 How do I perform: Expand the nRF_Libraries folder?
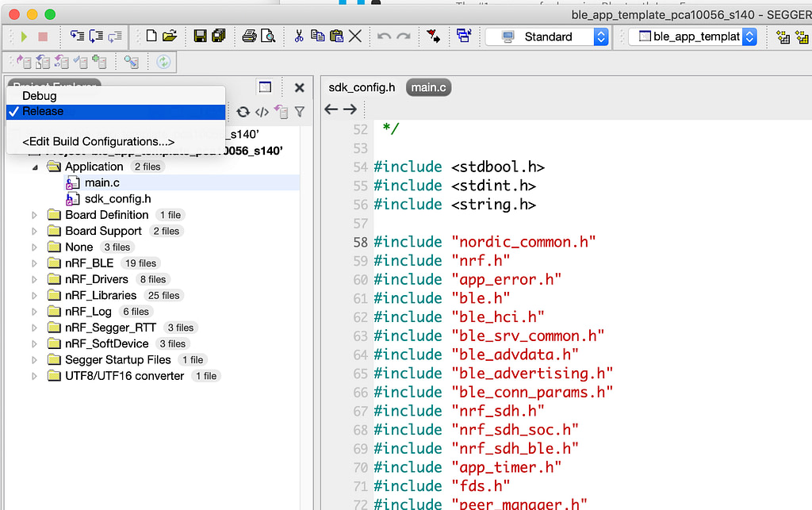[34, 296]
